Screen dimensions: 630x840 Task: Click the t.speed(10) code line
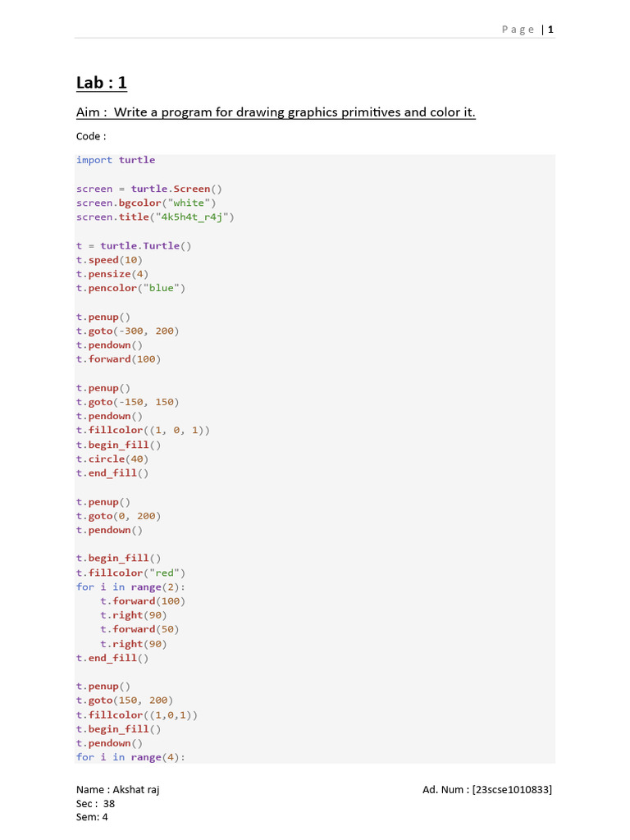[x=109, y=260]
